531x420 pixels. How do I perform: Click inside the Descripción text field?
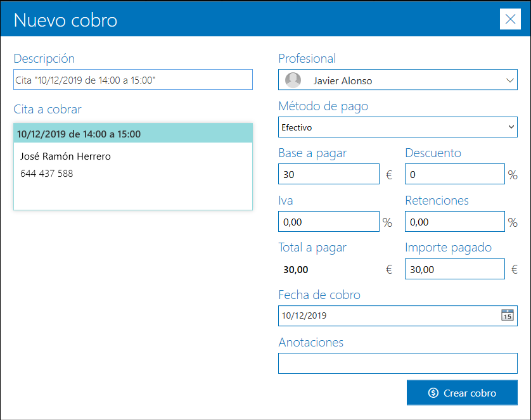[x=132, y=79]
